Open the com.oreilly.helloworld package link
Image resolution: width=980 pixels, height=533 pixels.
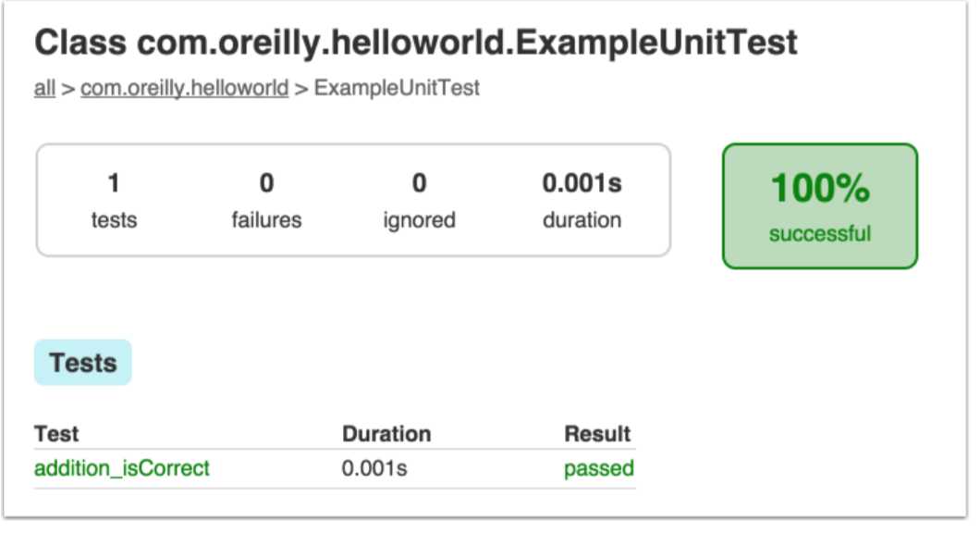[184, 88]
